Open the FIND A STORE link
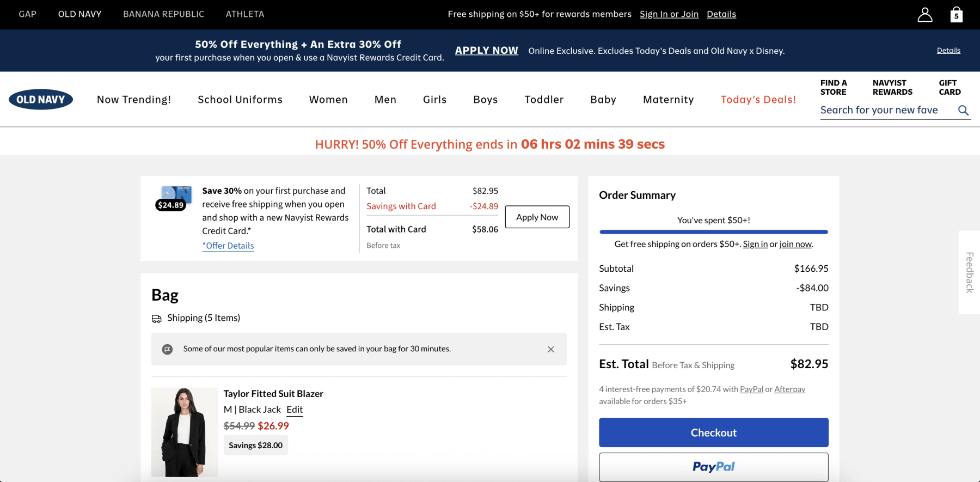The height and width of the screenshot is (482, 980). [x=834, y=88]
